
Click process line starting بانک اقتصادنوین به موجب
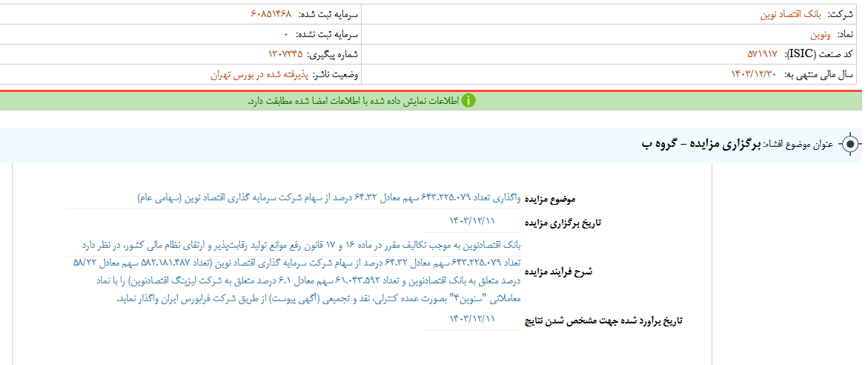[301, 243]
